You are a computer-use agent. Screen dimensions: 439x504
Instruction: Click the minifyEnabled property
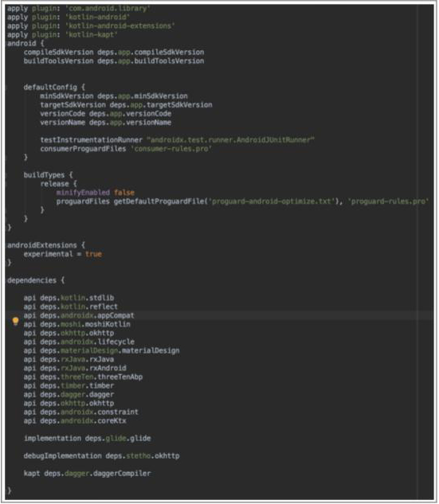83,193
